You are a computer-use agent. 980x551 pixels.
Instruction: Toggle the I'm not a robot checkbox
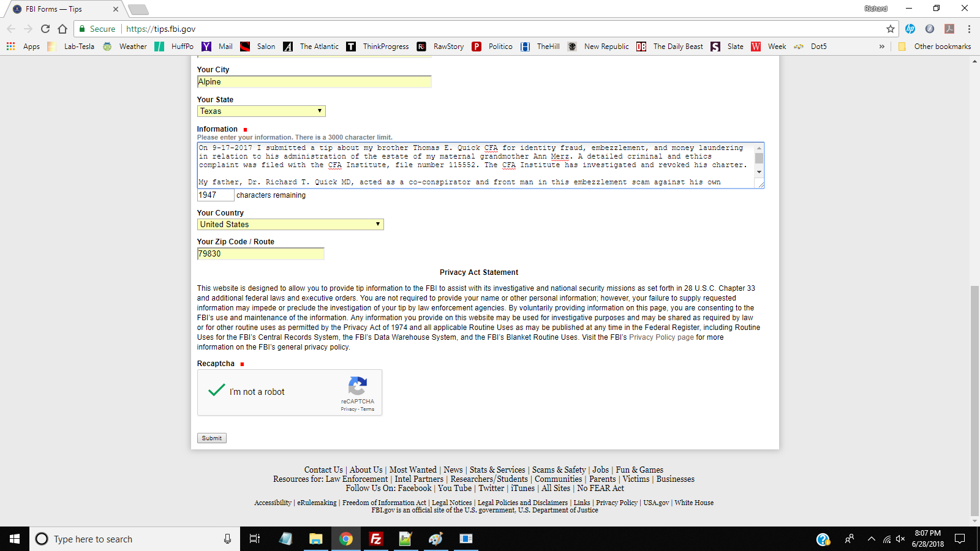[217, 391]
